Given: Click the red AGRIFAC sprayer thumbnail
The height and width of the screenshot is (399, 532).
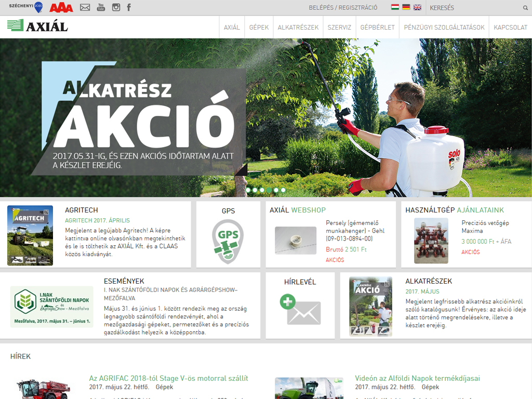Looking at the screenshot, I should tap(44, 389).
